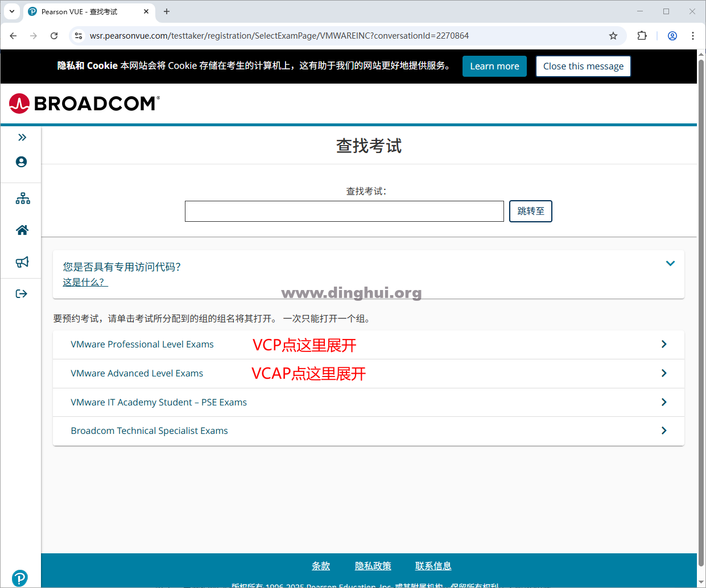Expand the private access code section
706x588 pixels.
(x=670, y=263)
